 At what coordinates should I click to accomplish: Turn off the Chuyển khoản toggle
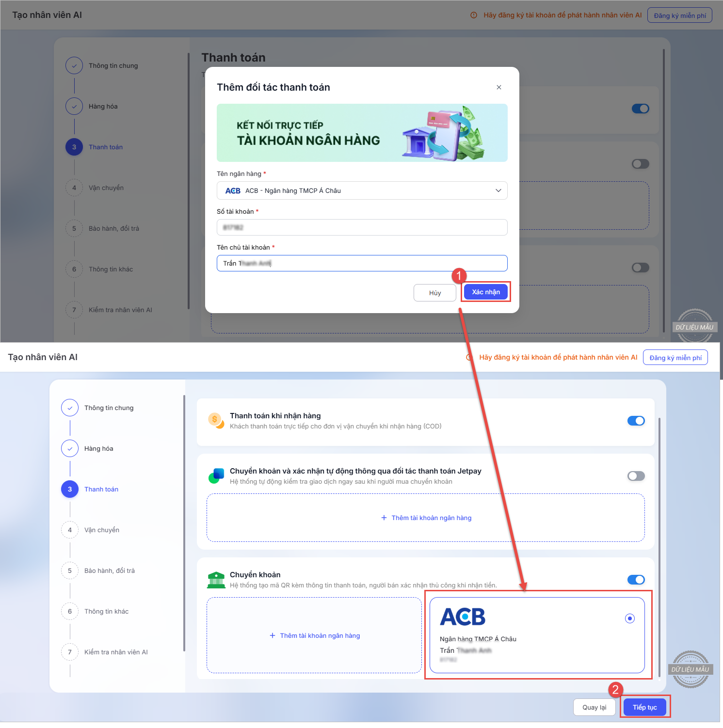pyautogui.click(x=636, y=580)
